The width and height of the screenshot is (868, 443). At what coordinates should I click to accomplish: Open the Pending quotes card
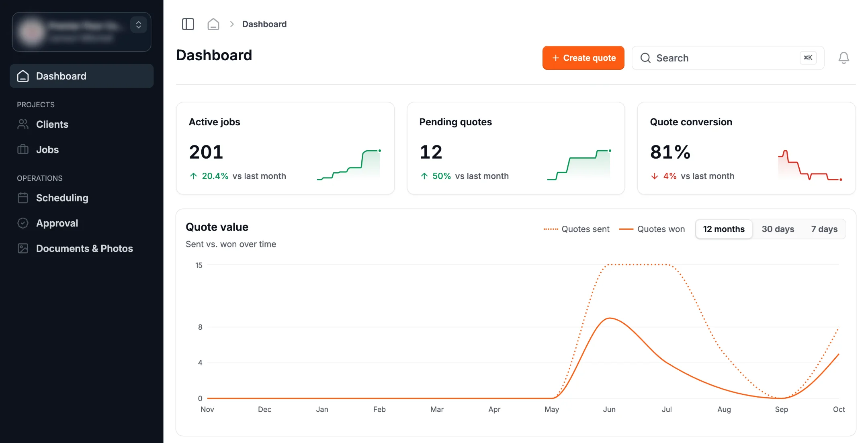pyautogui.click(x=516, y=148)
